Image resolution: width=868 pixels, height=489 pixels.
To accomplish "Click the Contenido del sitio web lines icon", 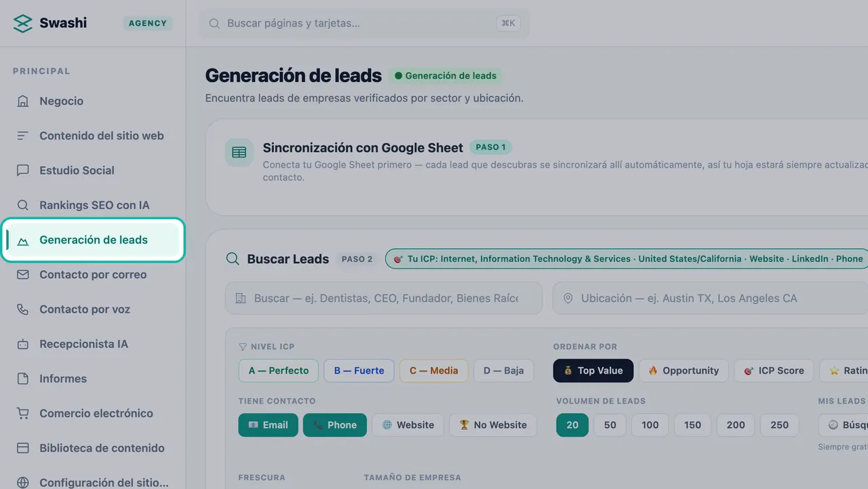I will point(23,136).
